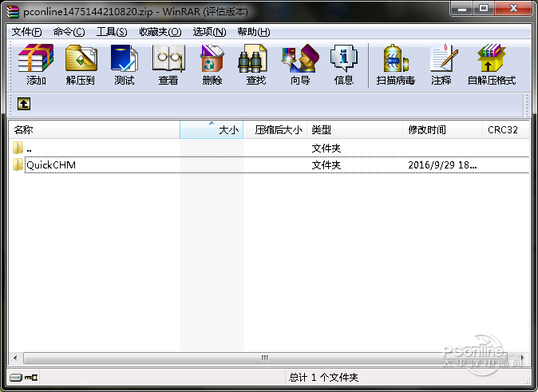The height and width of the screenshot is (392, 538).
Task: Open the 工具(S) menu
Action: pyautogui.click(x=112, y=32)
